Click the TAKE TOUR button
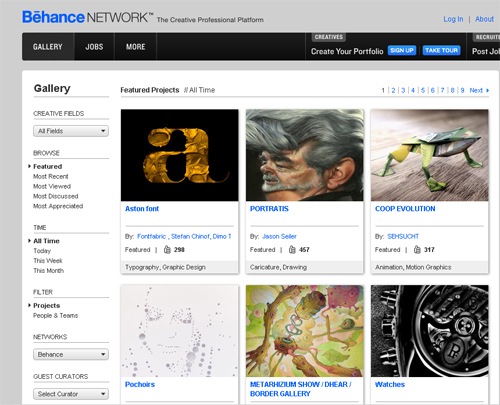 [x=441, y=50]
